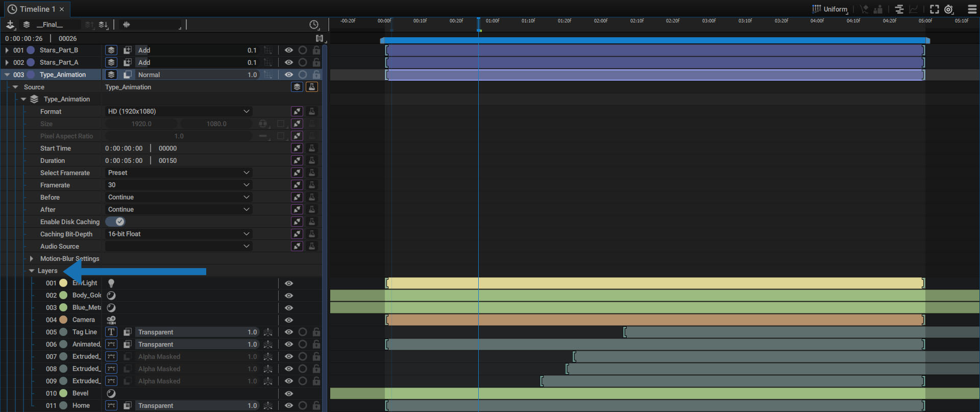Click the flask icon in the Duration row
The height and width of the screenshot is (412, 980).
point(312,160)
